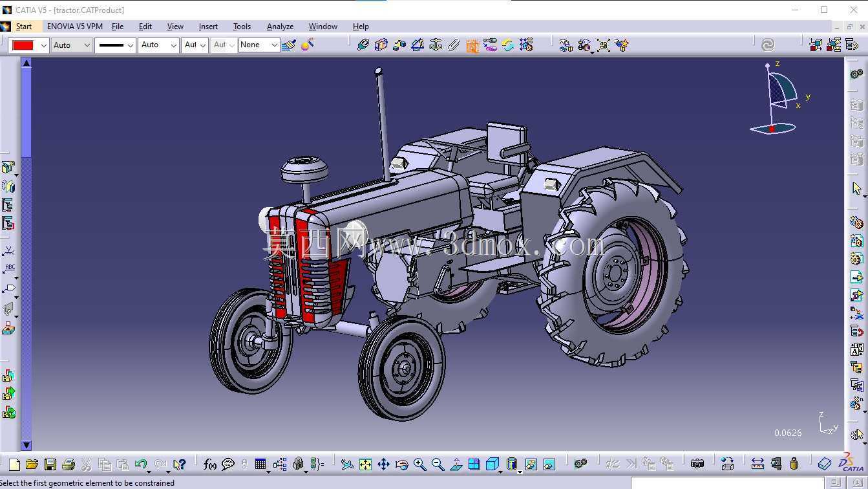Open the Shading view mode flyout
Viewport: 868px width, 489px height.
coord(512,464)
